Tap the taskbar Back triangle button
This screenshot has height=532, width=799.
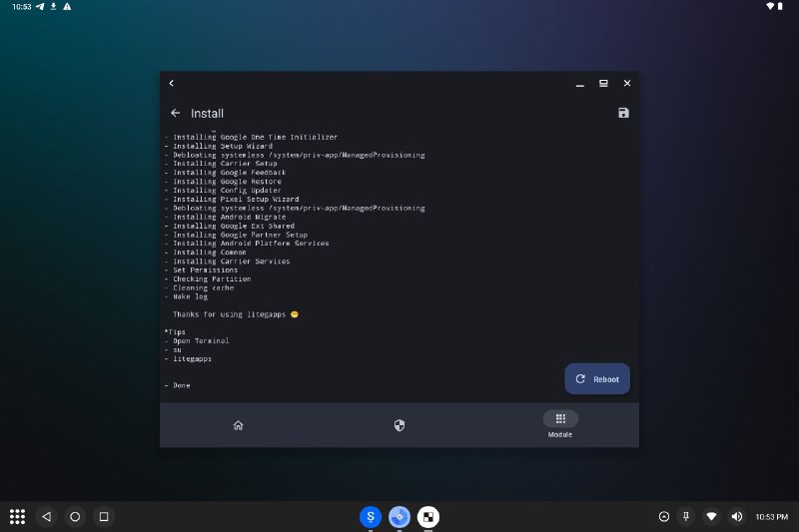coord(46,517)
